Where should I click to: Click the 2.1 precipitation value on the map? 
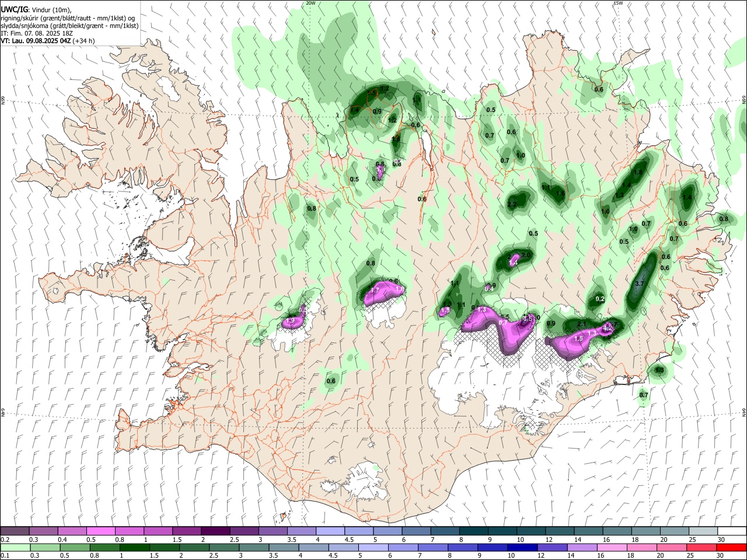(x=581, y=324)
